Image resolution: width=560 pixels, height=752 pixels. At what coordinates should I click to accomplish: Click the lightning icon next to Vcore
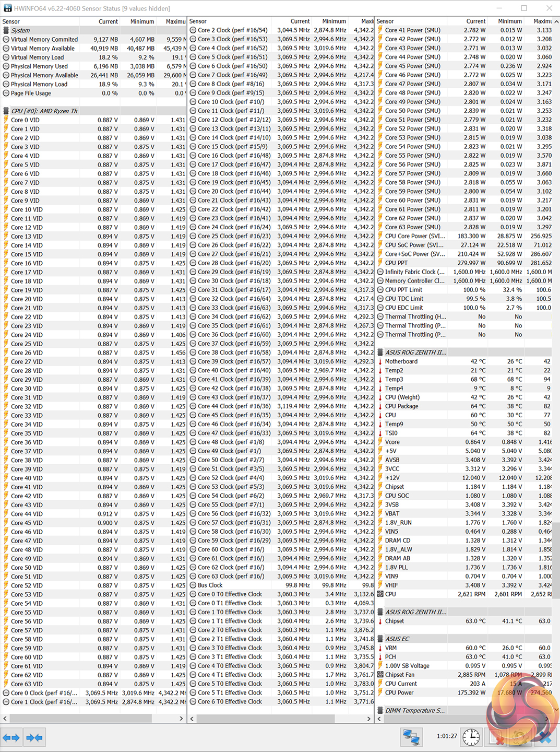(x=380, y=442)
